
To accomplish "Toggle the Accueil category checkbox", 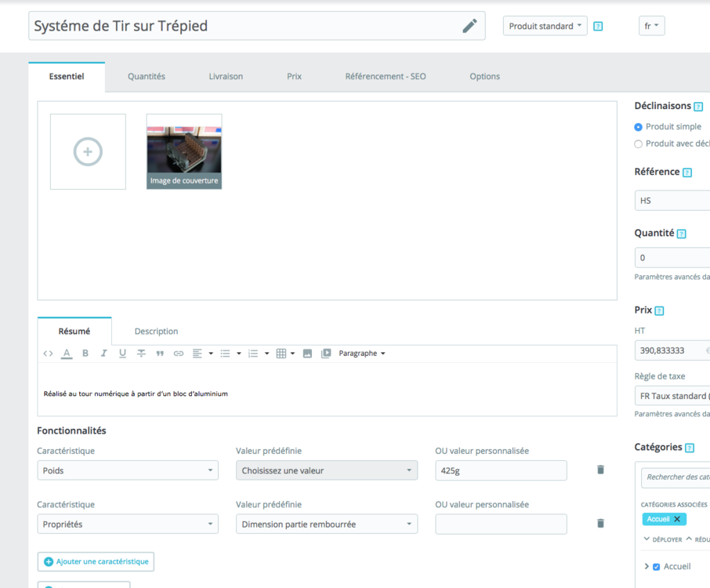I will 656,567.
